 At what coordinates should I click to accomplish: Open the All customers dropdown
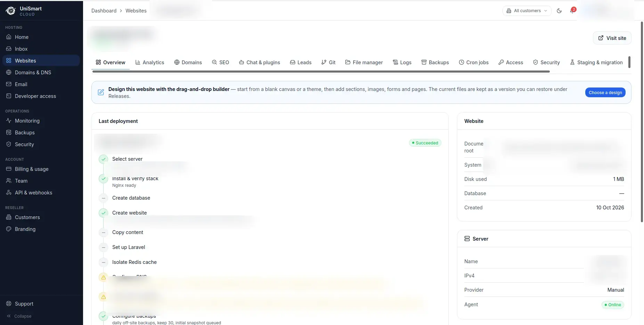point(527,11)
